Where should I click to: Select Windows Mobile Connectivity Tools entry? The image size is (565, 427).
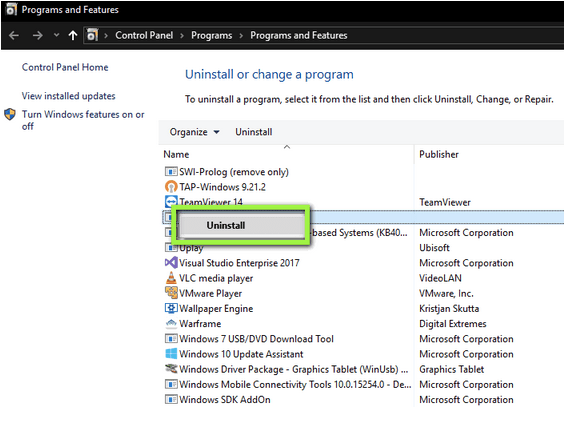point(295,385)
